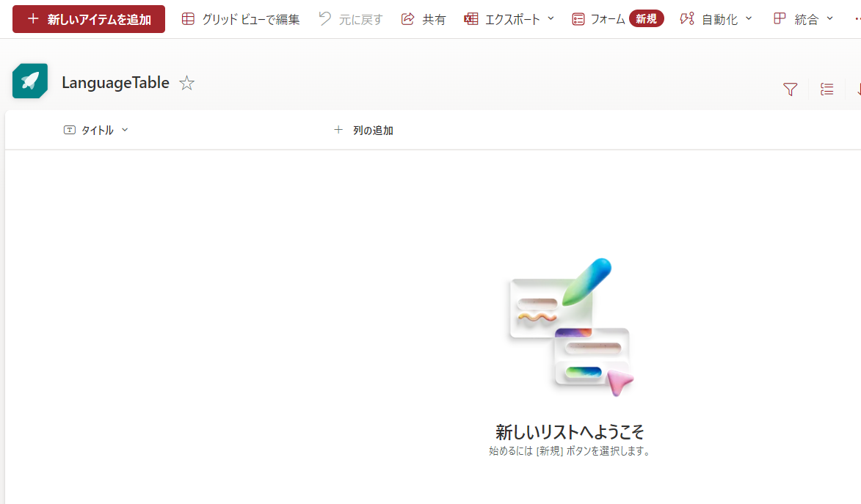Open the group-by list icon
Screen dimensions: 861x504
[x=827, y=89]
